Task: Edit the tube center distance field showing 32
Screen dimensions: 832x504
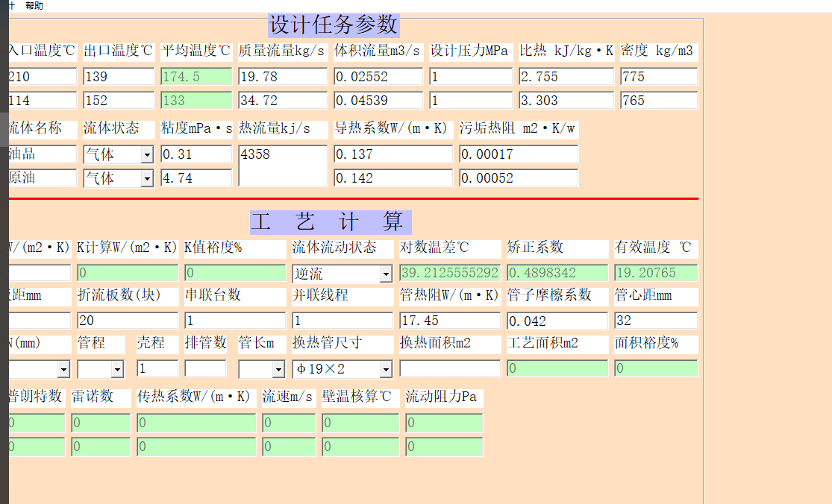Action: coord(657,320)
